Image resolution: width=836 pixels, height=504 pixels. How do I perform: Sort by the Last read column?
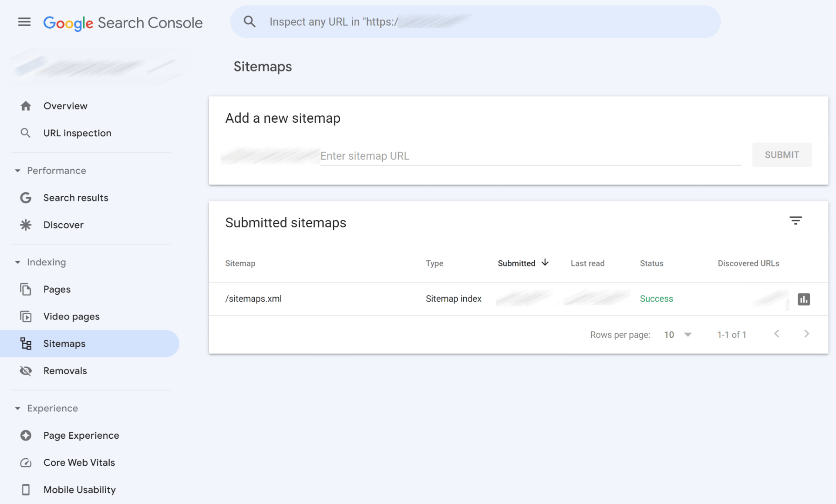click(587, 263)
